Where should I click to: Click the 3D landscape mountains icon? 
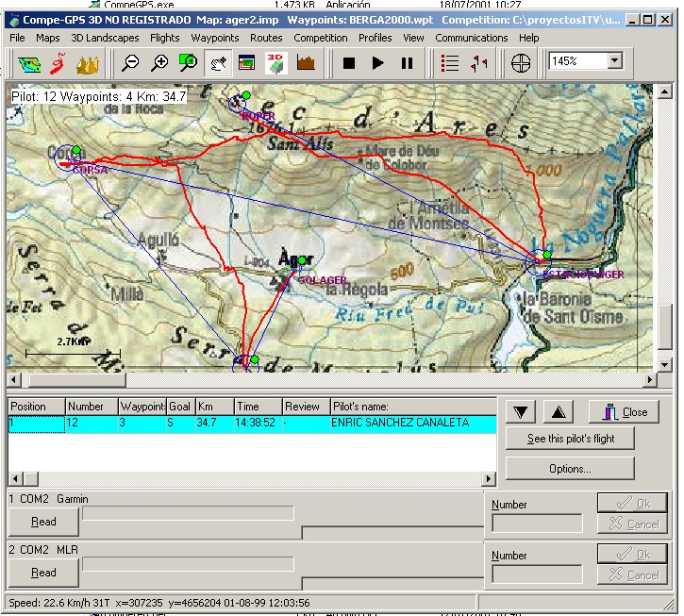[x=87, y=64]
